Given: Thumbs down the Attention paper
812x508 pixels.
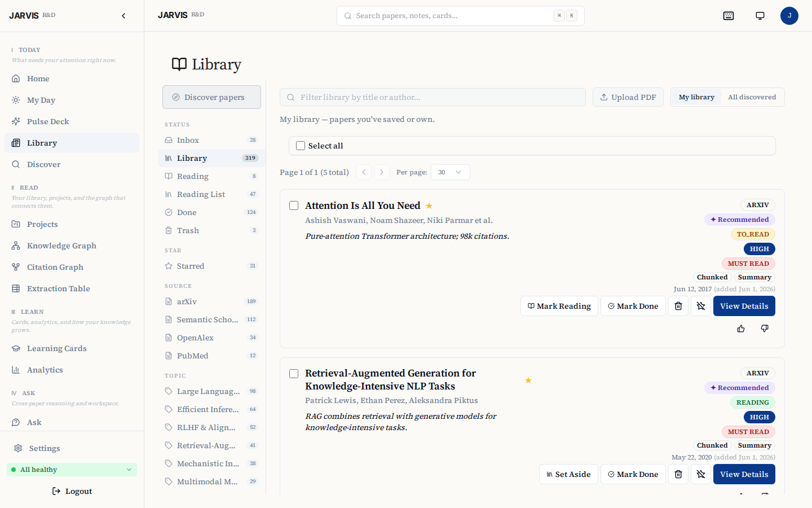Looking at the screenshot, I should [765, 329].
